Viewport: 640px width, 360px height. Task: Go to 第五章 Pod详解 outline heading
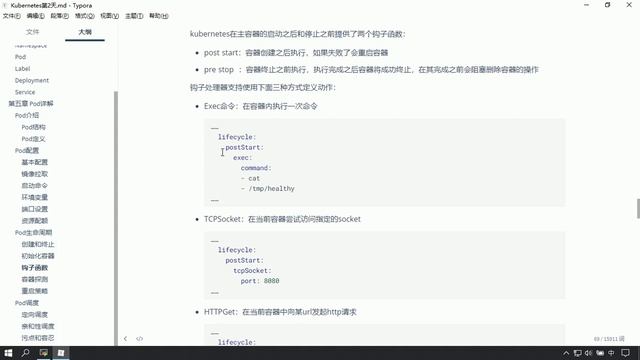pos(31,104)
